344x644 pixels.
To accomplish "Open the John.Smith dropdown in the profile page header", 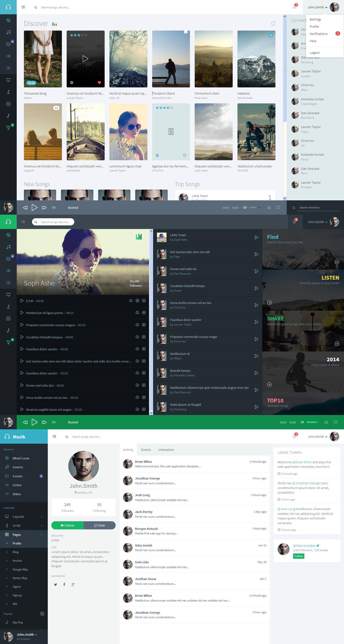I will [317, 436].
